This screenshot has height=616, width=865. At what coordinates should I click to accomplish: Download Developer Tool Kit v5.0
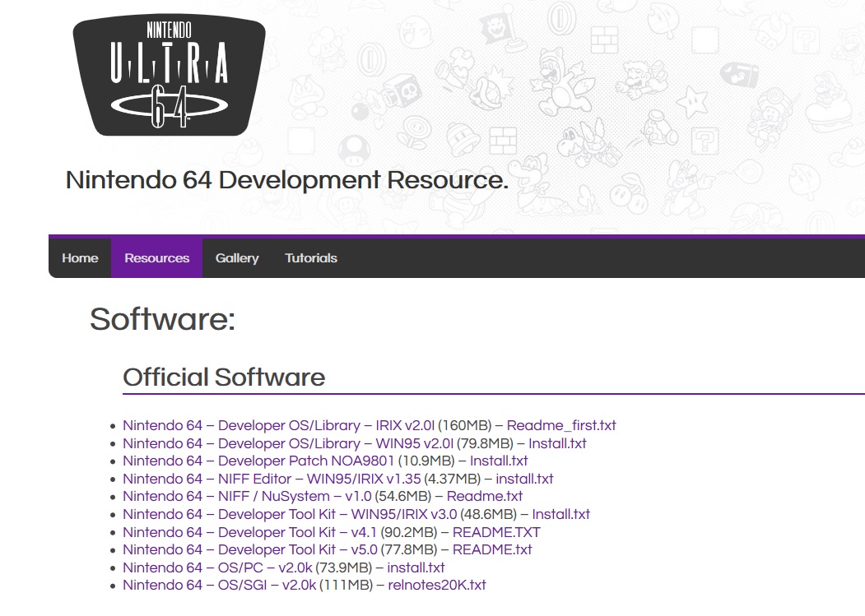pos(250,550)
